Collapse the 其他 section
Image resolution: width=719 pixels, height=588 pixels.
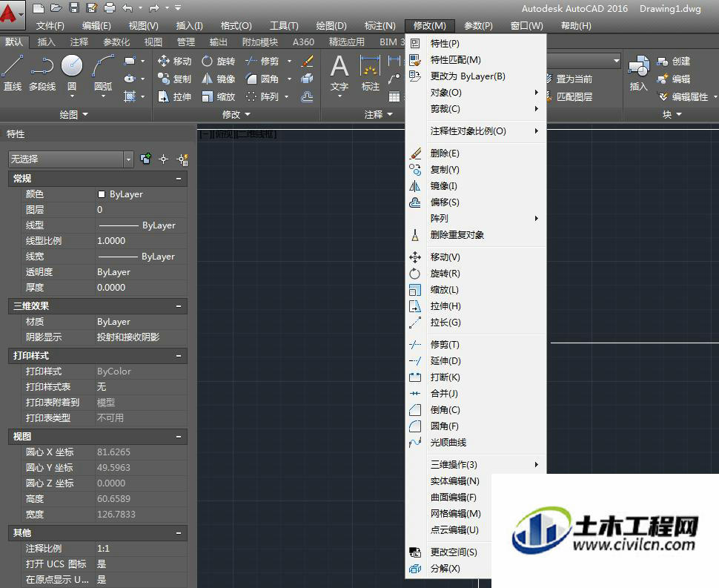coord(179,533)
